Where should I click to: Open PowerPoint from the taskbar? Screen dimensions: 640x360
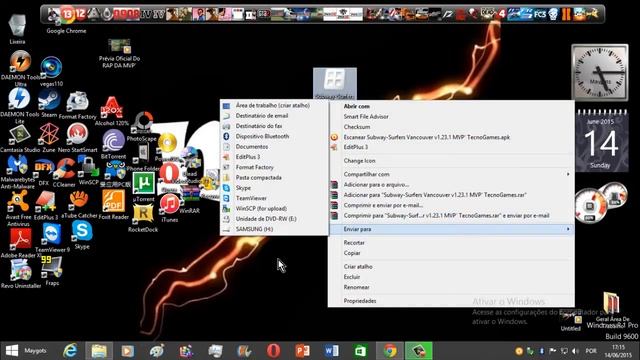pos(302,351)
